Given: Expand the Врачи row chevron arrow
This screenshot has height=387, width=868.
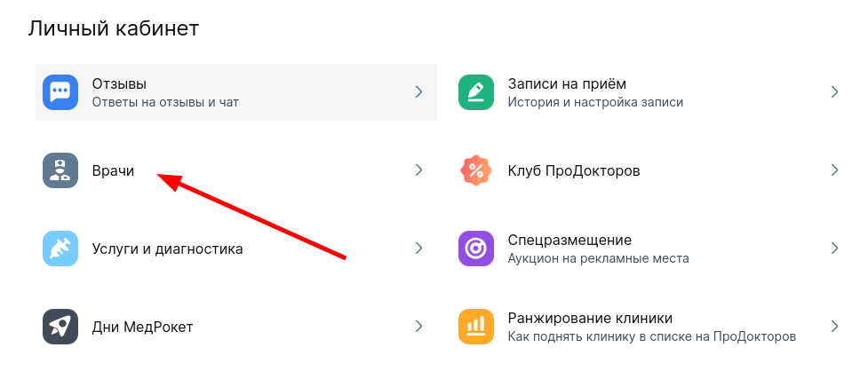Looking at the screenshot, I should coord(419,170).
